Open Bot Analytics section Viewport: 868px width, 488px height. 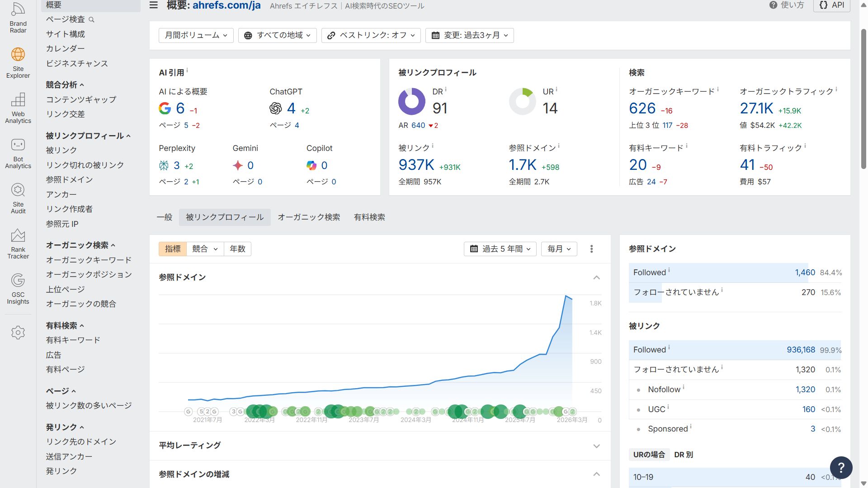18,152
